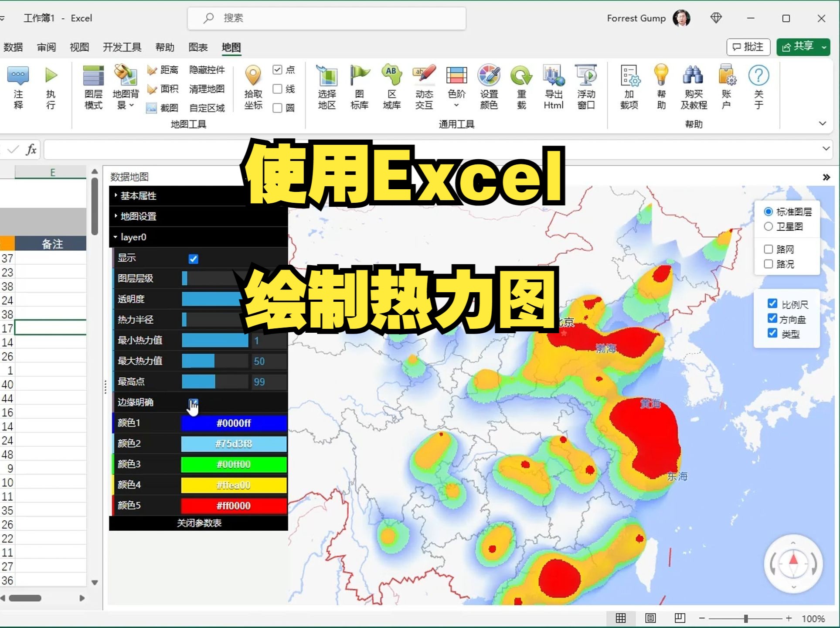840x628 pixels.
Task: Select 卫星图 satellite radio button
Action: tap(769, 226)
